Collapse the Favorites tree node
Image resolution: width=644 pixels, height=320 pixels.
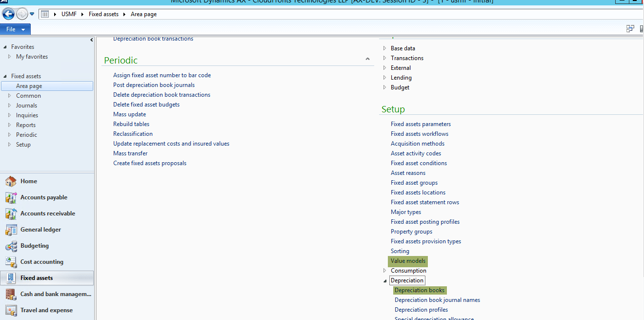click(5, 47)
